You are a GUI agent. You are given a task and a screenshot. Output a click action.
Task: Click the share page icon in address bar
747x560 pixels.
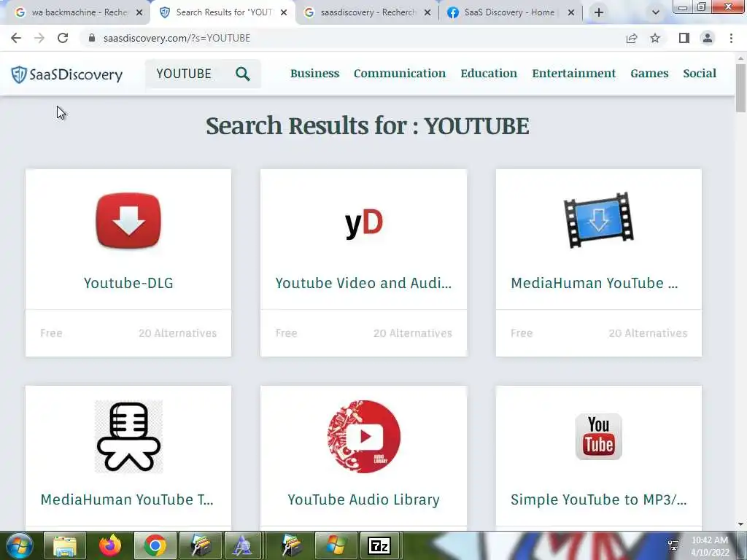coord(632,38)
